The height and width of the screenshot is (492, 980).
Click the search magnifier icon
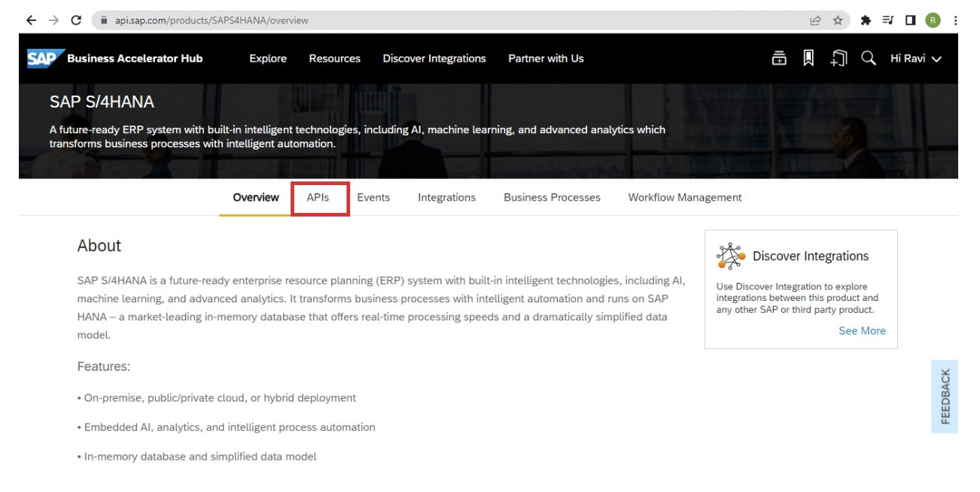868,58
